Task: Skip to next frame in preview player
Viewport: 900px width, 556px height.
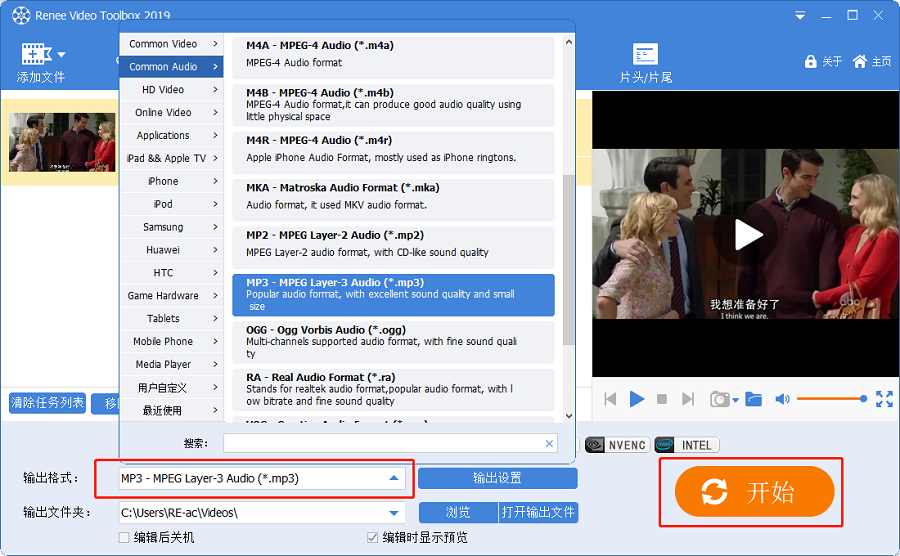Action: tap(688, 399)
